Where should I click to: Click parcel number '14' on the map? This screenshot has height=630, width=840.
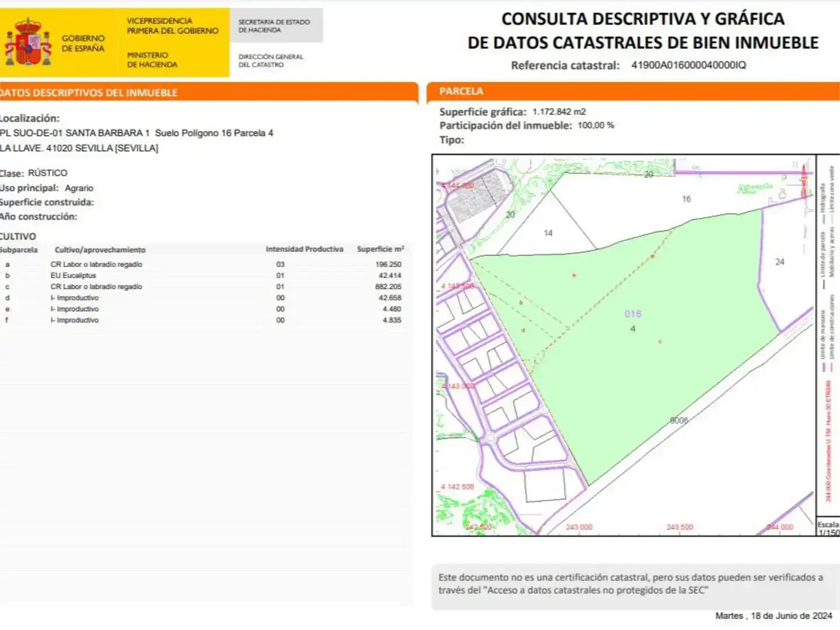pyautogui.click(x=548, y=233)
